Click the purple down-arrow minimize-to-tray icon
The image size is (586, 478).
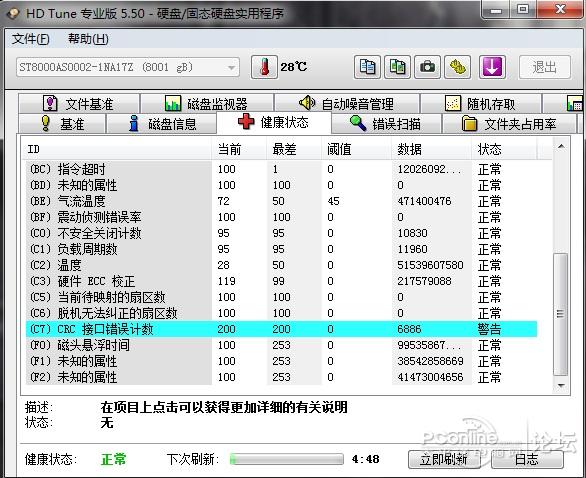tap(492, 67)
